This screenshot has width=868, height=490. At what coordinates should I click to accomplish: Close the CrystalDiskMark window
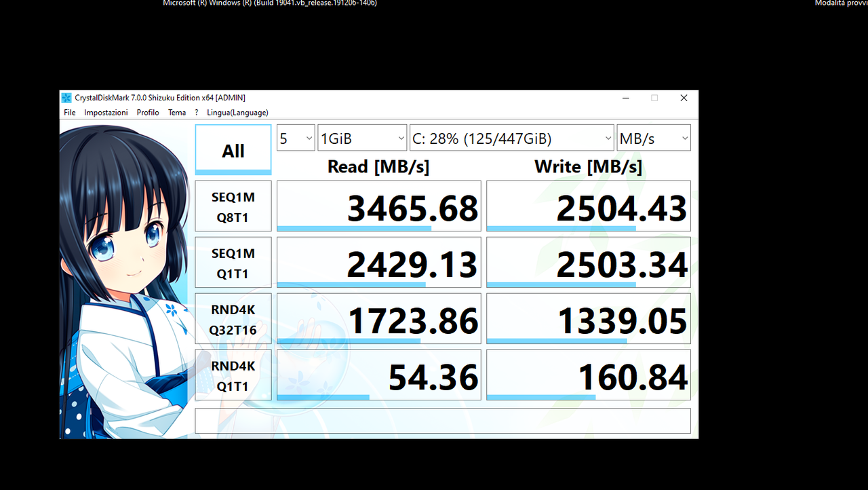[x=684, y=98]
